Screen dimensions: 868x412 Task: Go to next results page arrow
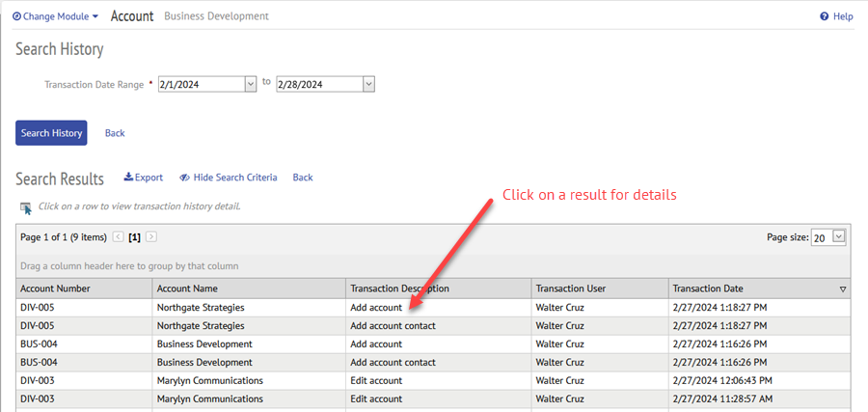pos(151,237)
